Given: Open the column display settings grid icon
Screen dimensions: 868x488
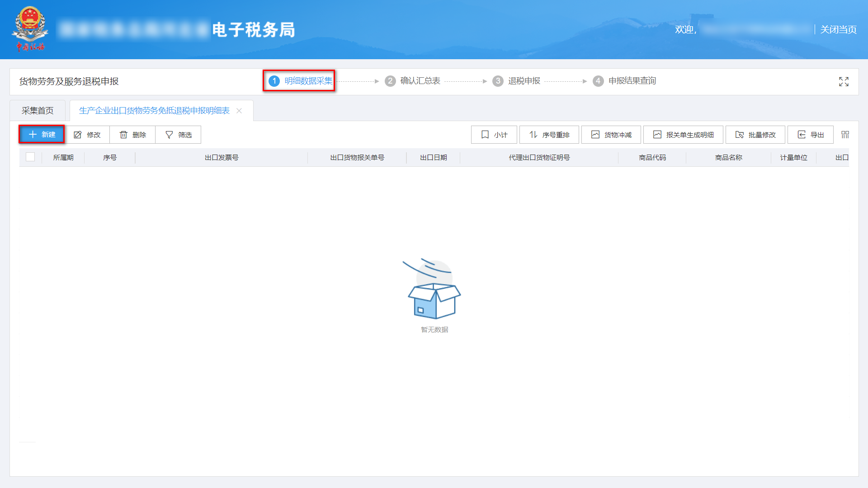Looking at the screenshot, I should click(x=845, y=134).
